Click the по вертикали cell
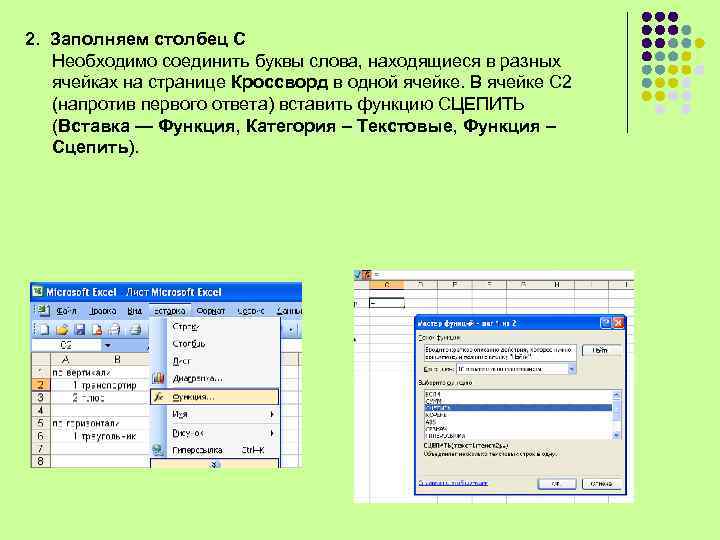Image resolution: width=720 pixels, height=540 pixels. 82,372
